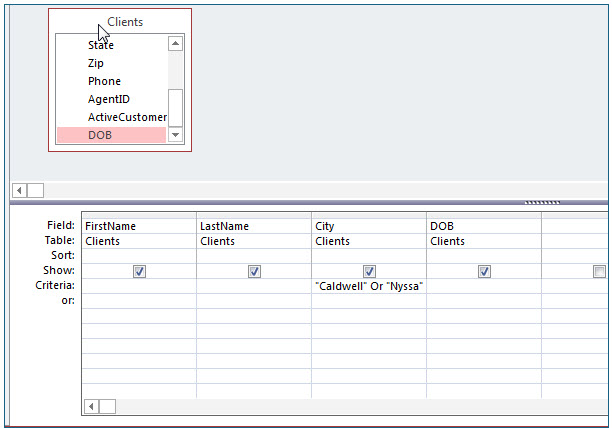Click the Criteria cell for LastName
The height and width of the screenshot is (428, 612).
[x=254, y=286]
